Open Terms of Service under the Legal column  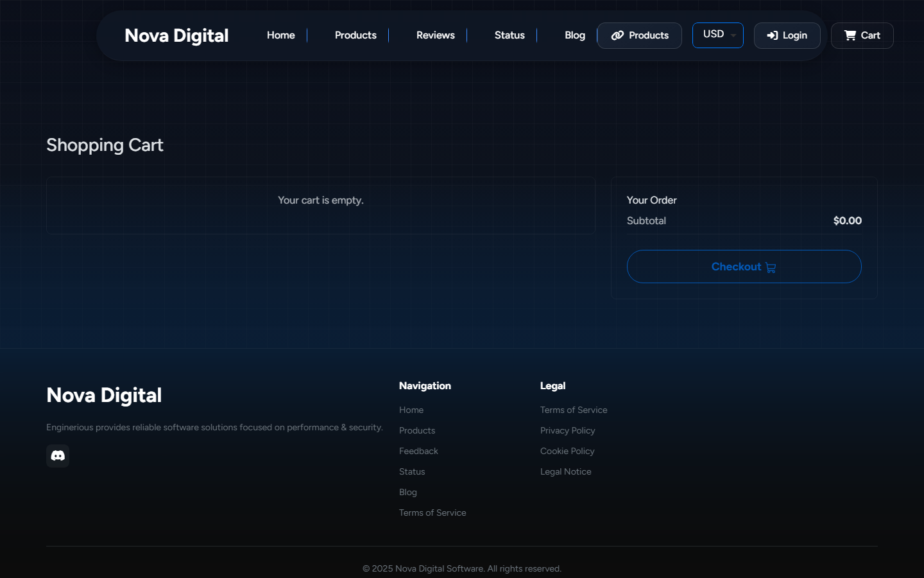(574, 410)
